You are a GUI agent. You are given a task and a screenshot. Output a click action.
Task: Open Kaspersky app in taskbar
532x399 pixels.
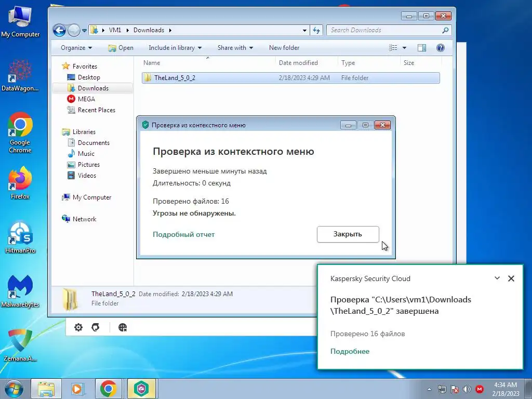[141, 389]
